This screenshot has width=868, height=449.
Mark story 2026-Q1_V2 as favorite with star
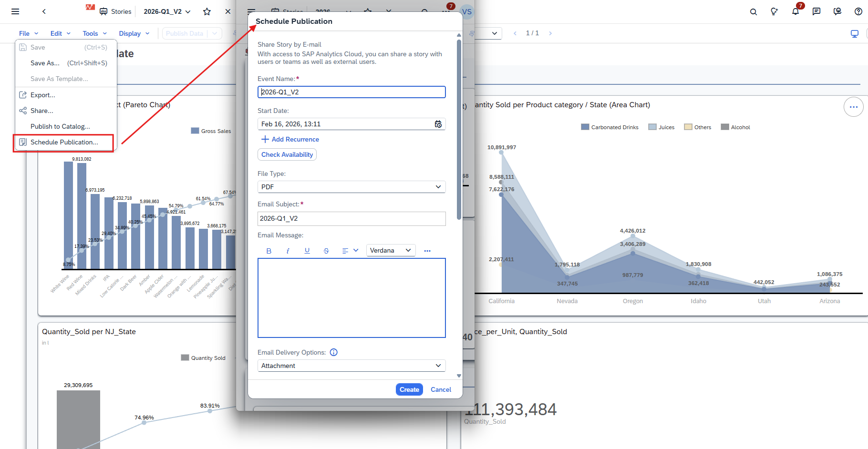tap(207, 11)
